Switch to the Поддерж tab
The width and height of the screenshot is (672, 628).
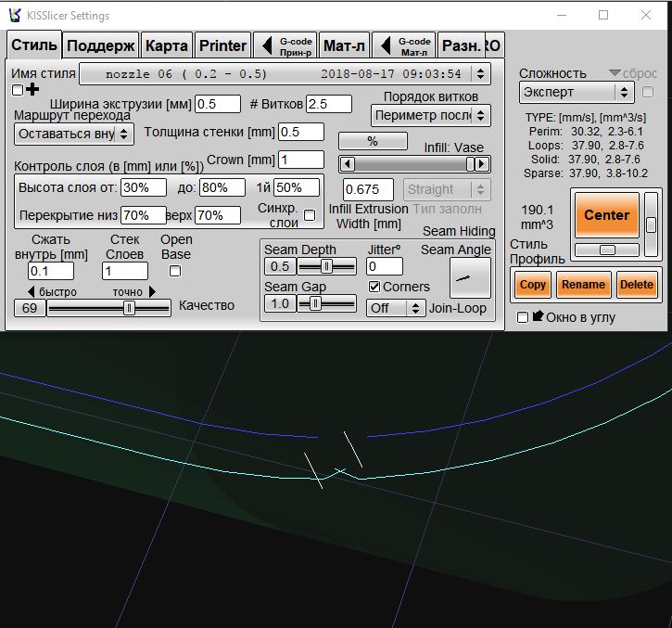[101, 45]
